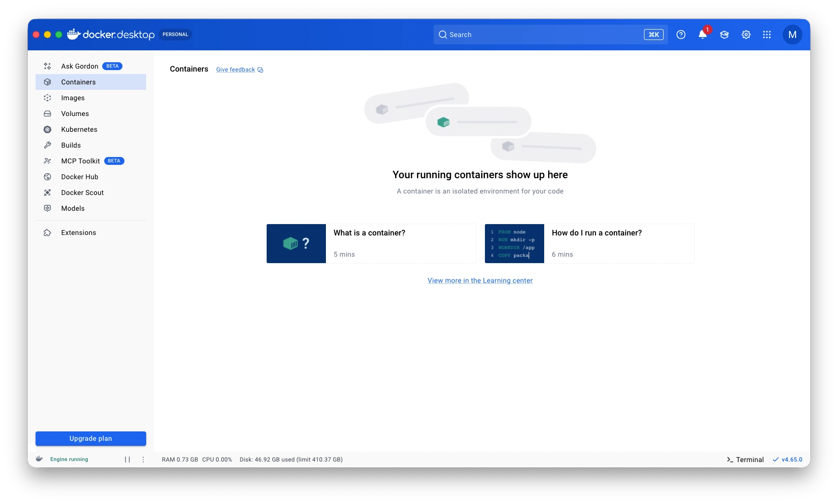Click View more in the Learning center
Image resolution: width=838 pixels, height=504 pixels.
(x=479, y=280)
